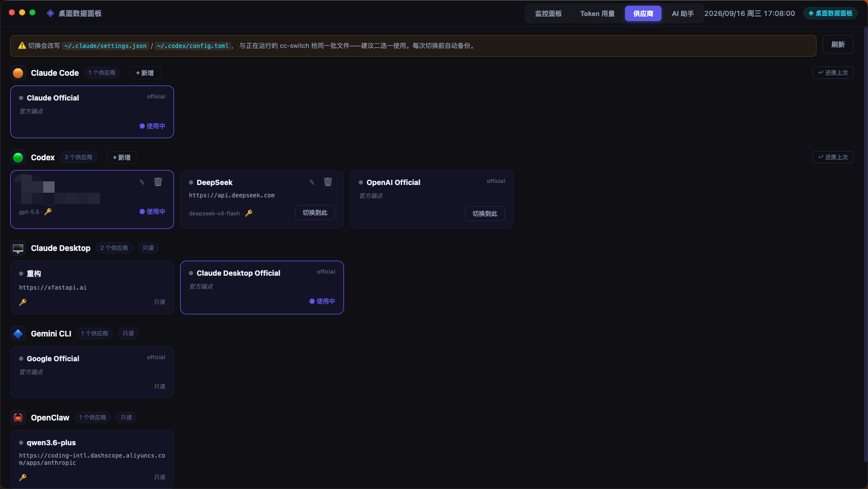Click 还原上次 for Claude Code section
The image size is (868, 489).
(832, 73)
